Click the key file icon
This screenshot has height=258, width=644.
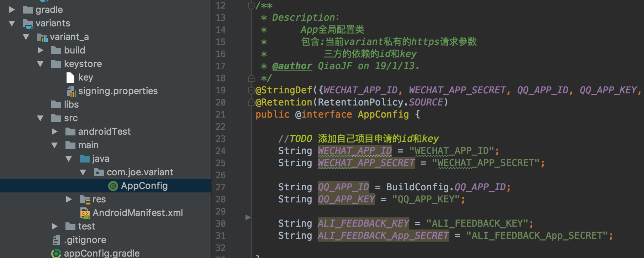click(x=70, y=77)
